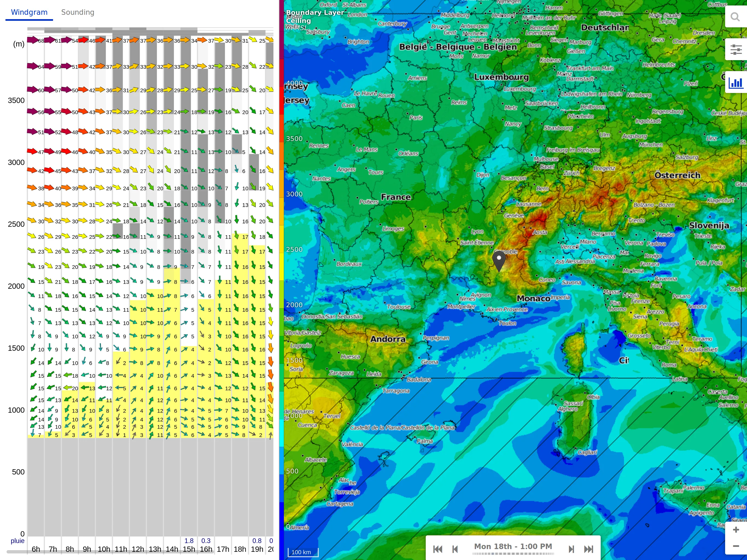
Task: Select the 18h column label
Action: [x=240, y=549]
